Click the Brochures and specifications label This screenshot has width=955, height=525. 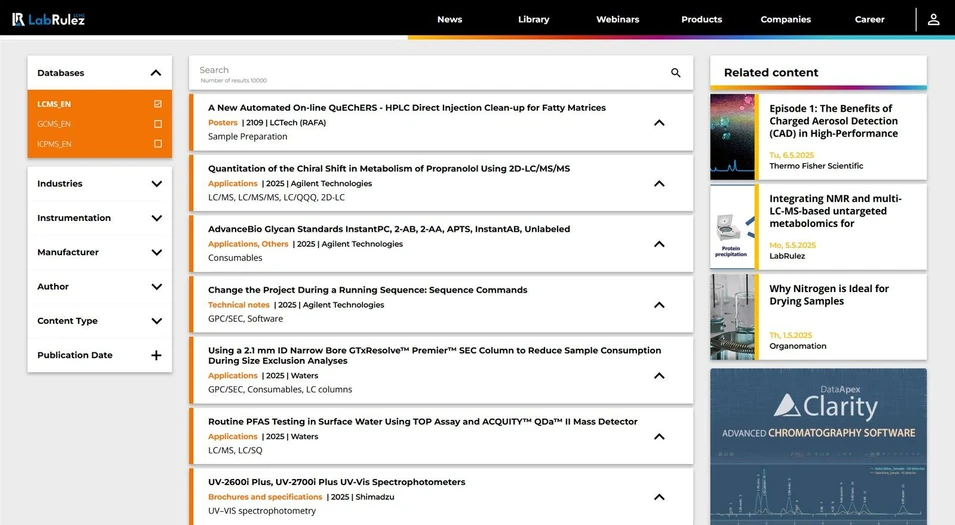(x=265, y=497)
